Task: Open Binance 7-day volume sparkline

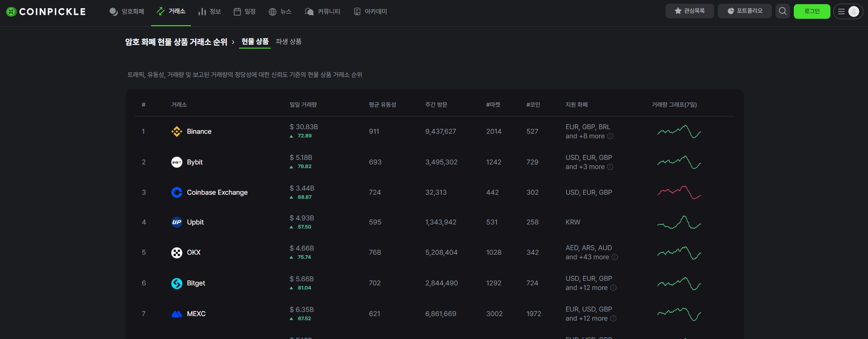Action: pos(679,131)
